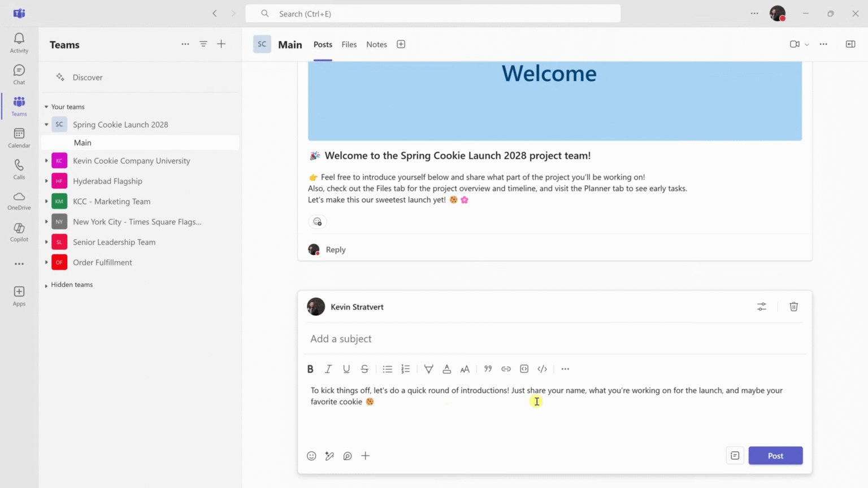Create or join a team plus icon
Screen dimensions: 868x488
[x=222, y=44]
